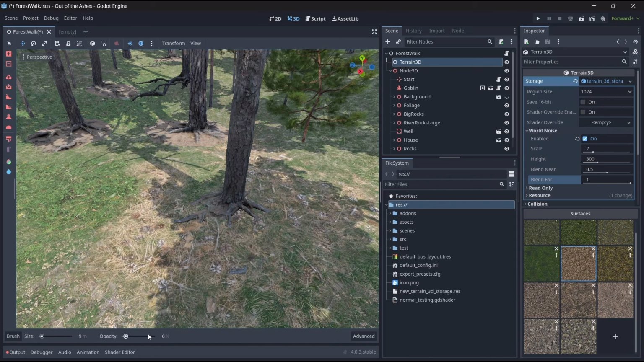Viewport: 644px width, 362px height.
Task: Switch to the Script workspace
Action: [x=316, y=18]
